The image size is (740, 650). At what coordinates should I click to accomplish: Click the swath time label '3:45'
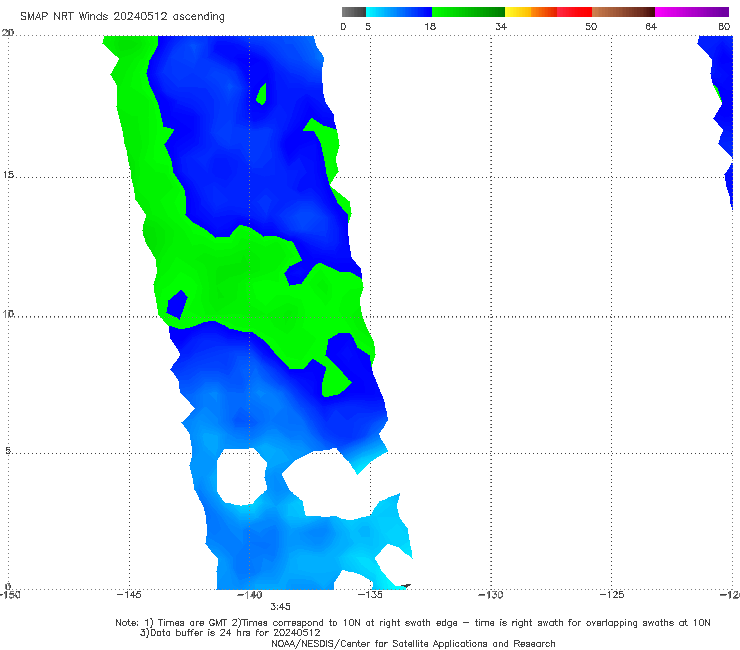[x=280, y=607]
